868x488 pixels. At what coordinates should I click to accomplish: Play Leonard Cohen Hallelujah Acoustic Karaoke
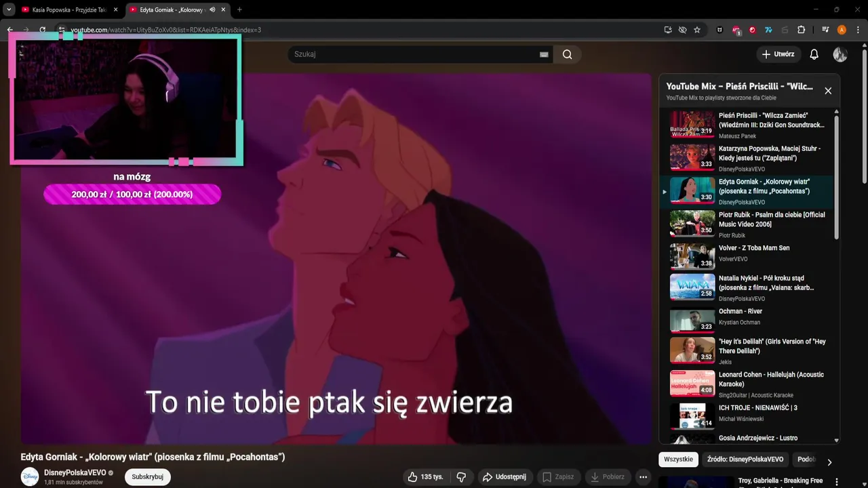coord(746,384)
